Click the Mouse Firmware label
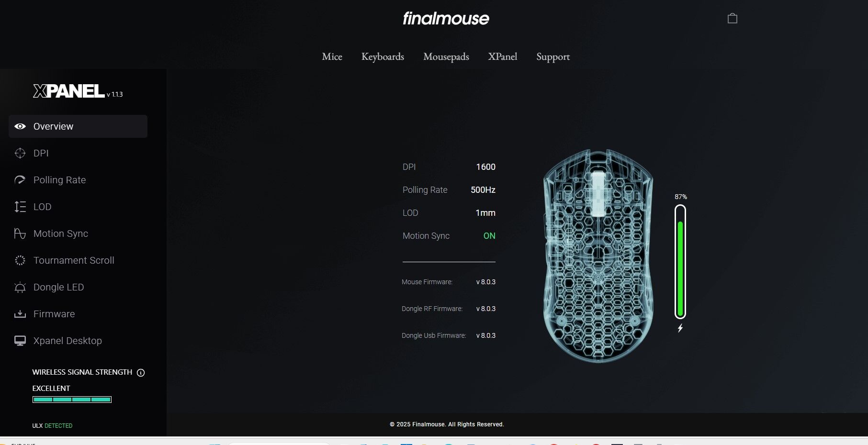 pyautogui.click(x=427, y=282)
